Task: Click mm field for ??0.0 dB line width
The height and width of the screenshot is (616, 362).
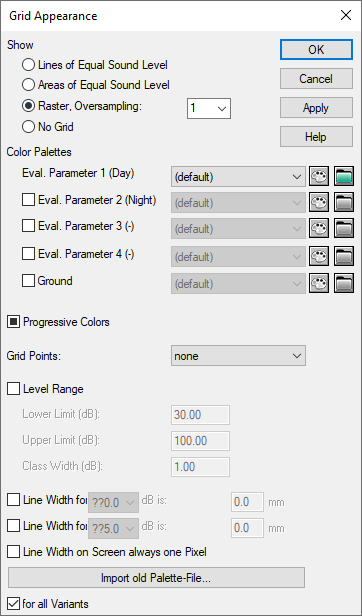Action: [247, 502]
